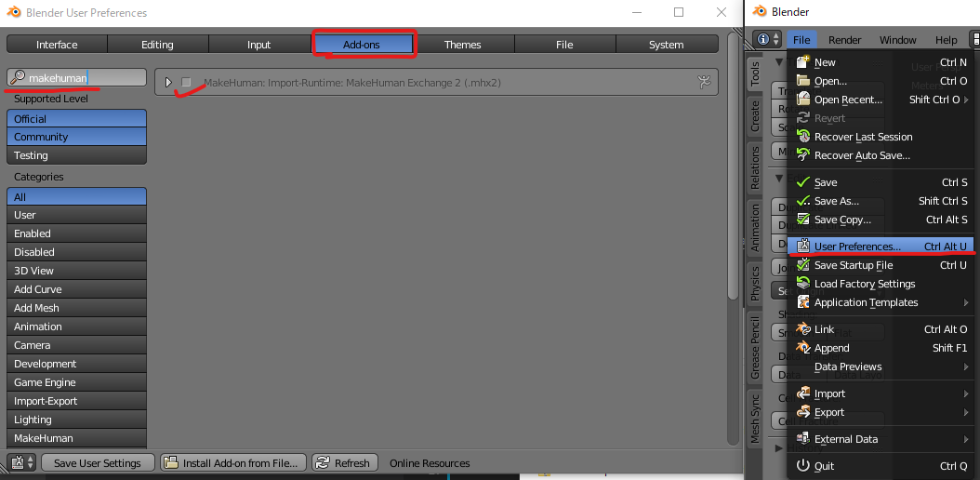
Task: Click the Save Startup File icon
Action: click(803, 265)
